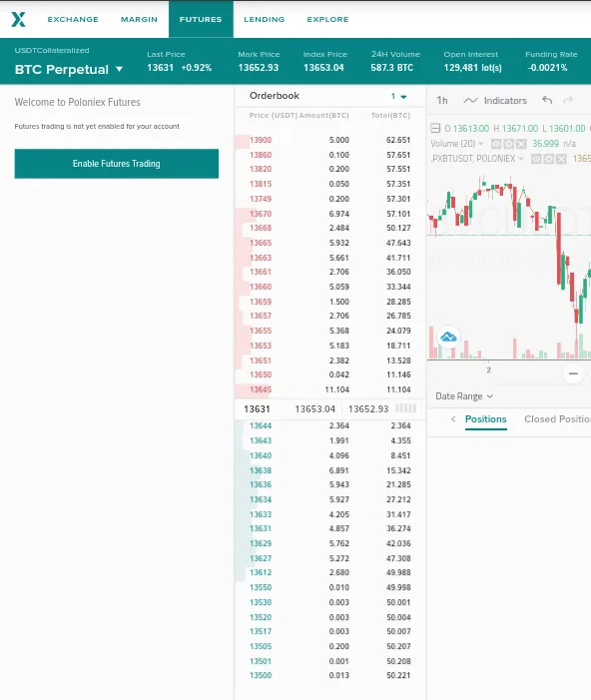Open the EXCHANGE menu item
The width and height of the screenshot is (591, 700).
[73, 19]
